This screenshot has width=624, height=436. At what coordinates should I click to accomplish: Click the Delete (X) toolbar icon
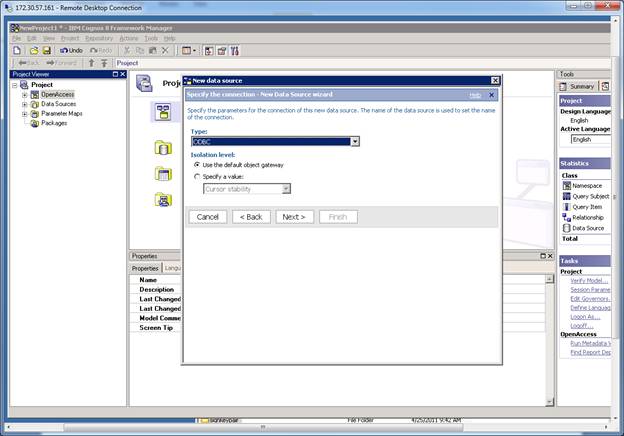[x=165, y=50]
